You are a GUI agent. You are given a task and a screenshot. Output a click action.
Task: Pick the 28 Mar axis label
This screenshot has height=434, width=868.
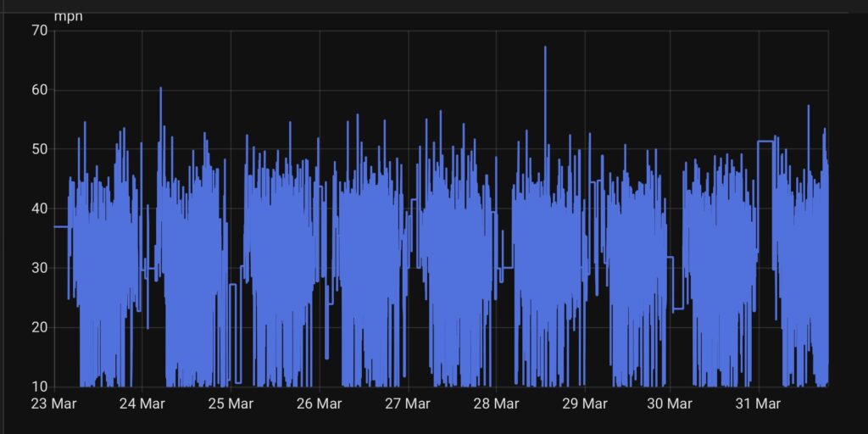click(x=496, y=403)
